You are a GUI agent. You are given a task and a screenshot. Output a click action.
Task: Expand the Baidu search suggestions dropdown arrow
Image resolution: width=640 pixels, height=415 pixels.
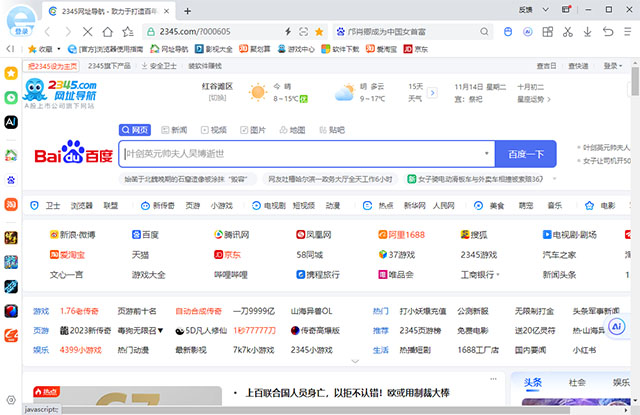(487, 154)
